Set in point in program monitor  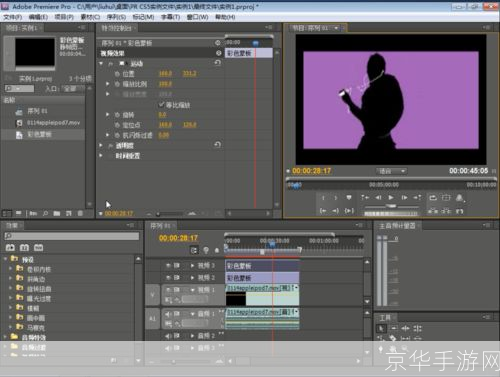(323, 198)
